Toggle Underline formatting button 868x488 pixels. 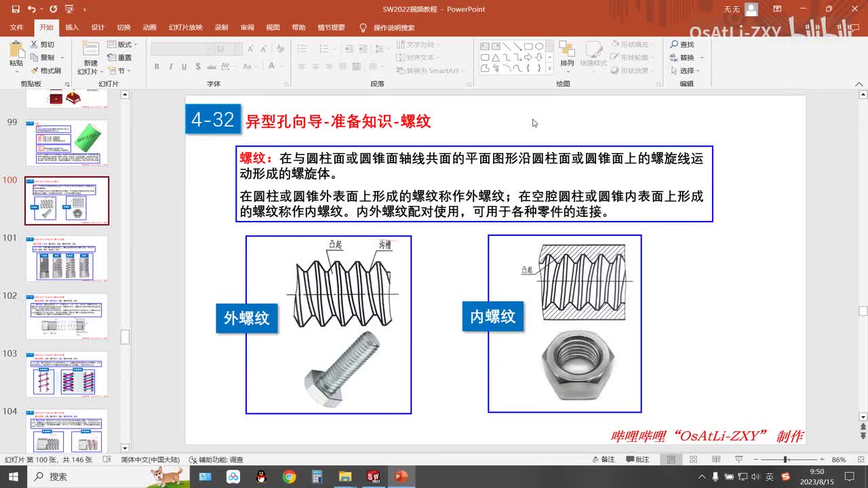pos(184,66)
